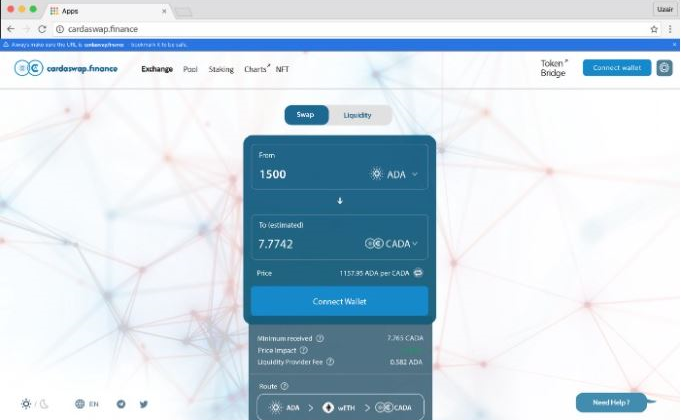This screenshot has width=681, height=420.
Task: Click the large Connect Wallet button in swap card
Action: 340,301
